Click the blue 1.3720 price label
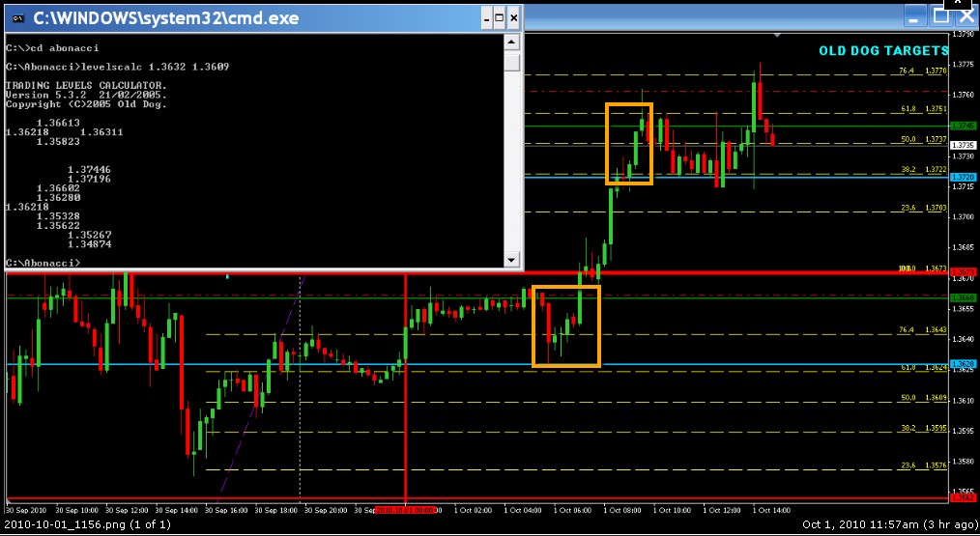 pyautogui.click(x=964, y=178)
